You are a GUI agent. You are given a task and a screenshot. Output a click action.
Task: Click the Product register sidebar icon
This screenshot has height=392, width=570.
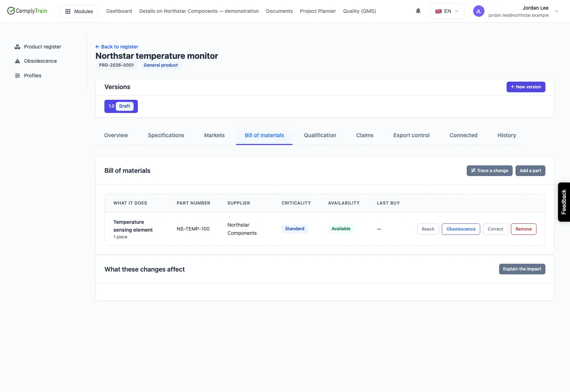(17, 47)
